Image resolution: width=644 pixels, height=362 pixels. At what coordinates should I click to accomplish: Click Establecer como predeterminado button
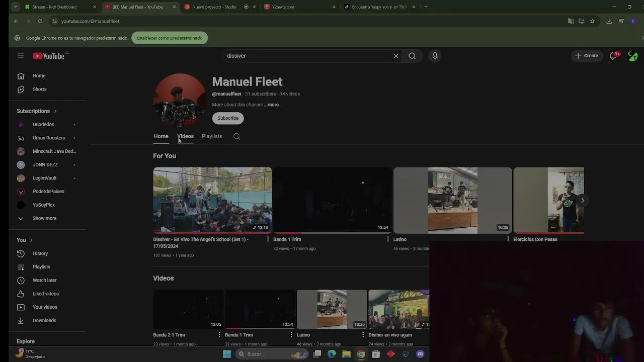pos(170,38)
